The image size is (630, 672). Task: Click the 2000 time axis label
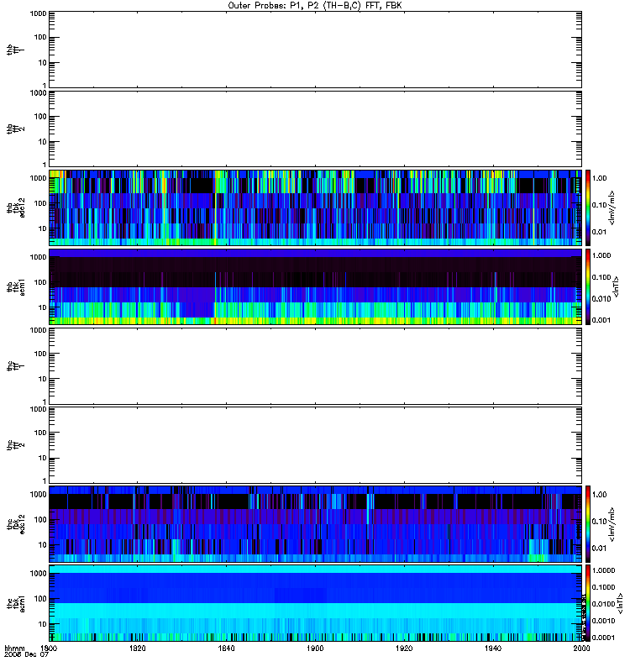(x=581, y=648)
